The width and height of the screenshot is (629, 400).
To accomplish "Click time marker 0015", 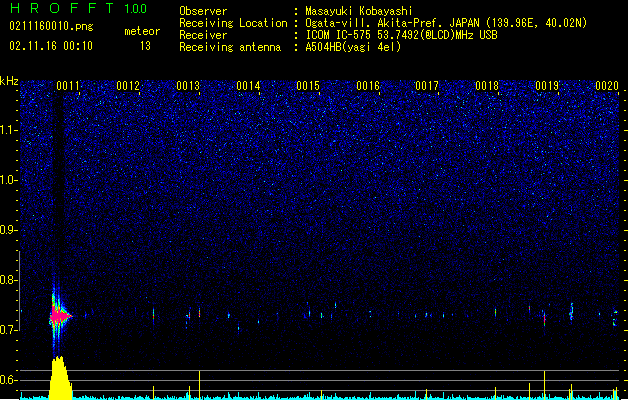I will point(308,86).
